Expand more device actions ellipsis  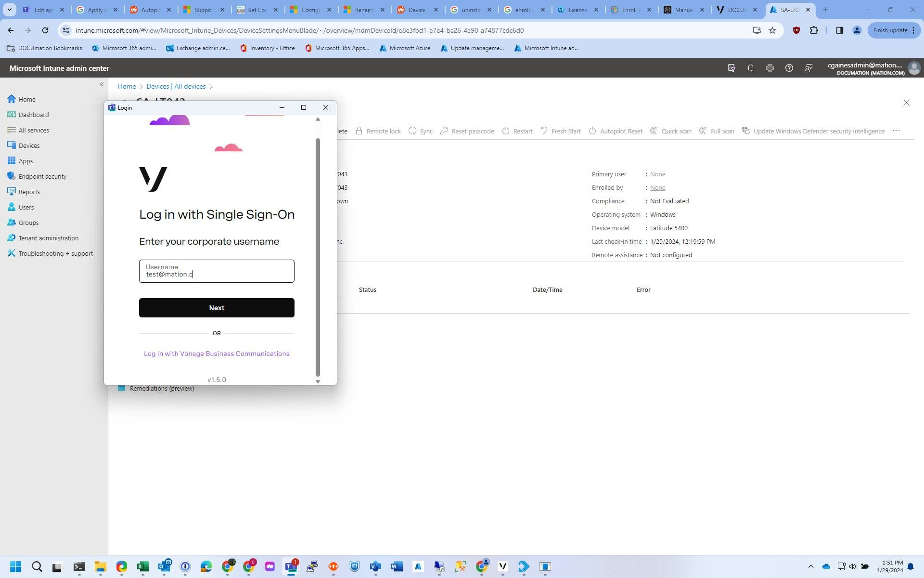tap(896, 131)
